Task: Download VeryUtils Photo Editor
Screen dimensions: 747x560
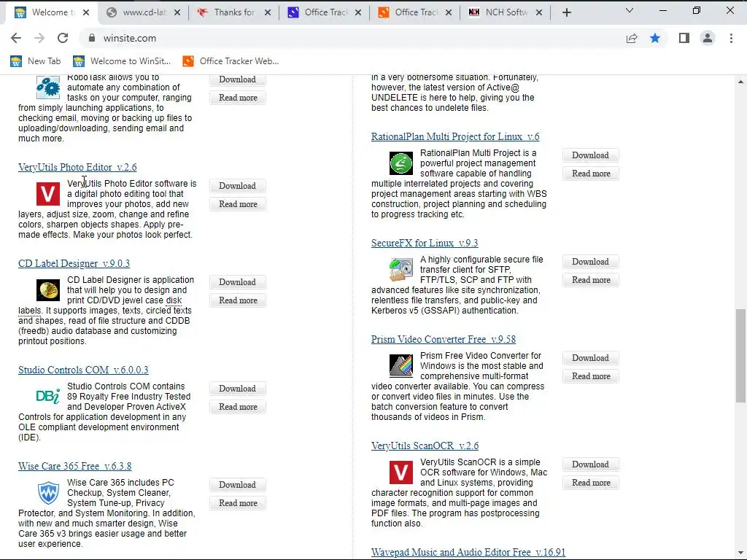Action: [x=238, y=186]
